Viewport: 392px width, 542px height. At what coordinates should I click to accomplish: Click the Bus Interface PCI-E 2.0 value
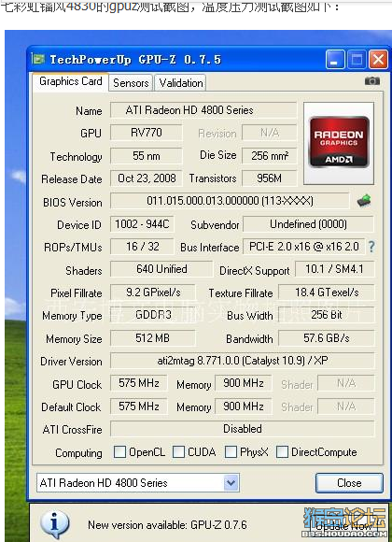[304, 247]
